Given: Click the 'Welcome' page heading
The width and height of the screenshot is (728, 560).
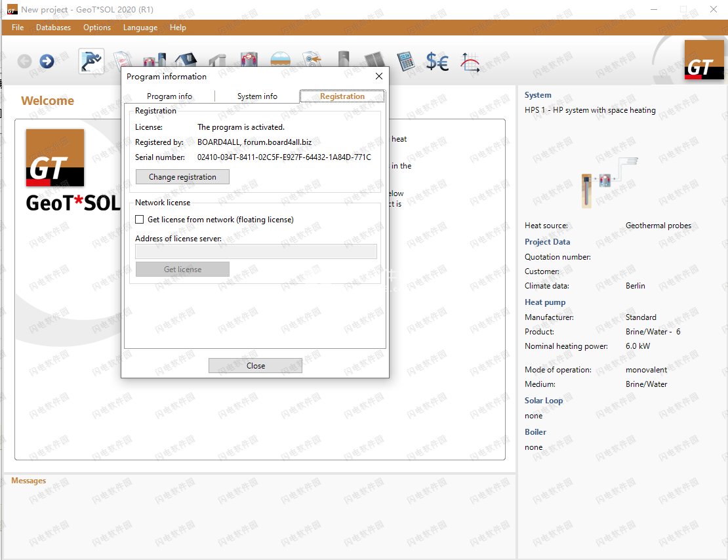Looking at the screenshot, I should pyautogui.click(x=47, y=101).
